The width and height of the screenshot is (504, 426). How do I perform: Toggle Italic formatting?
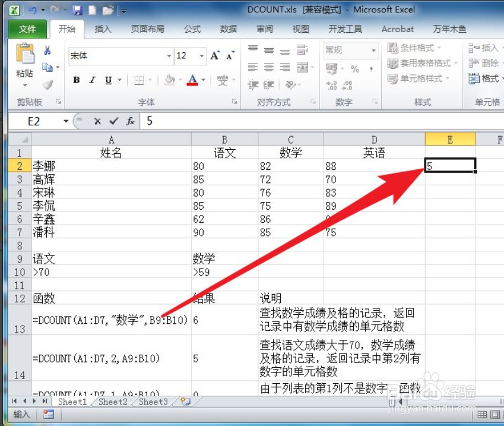[x=93, y=79]
